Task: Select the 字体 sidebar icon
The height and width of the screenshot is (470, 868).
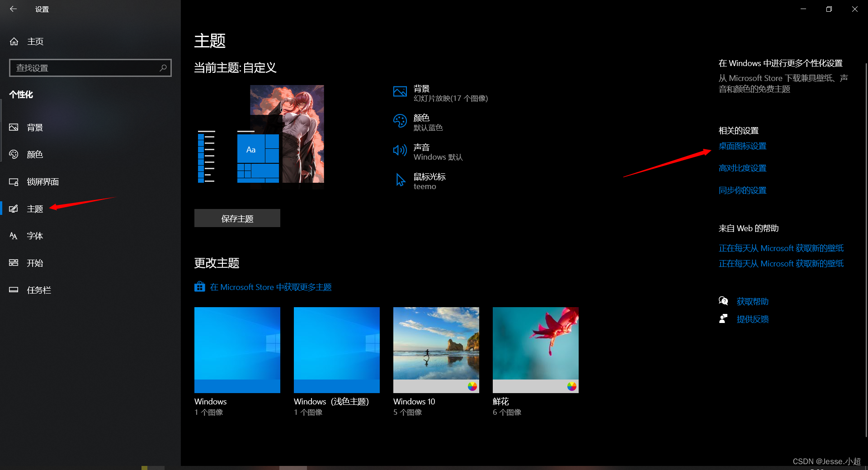Action: click(14, 236)
